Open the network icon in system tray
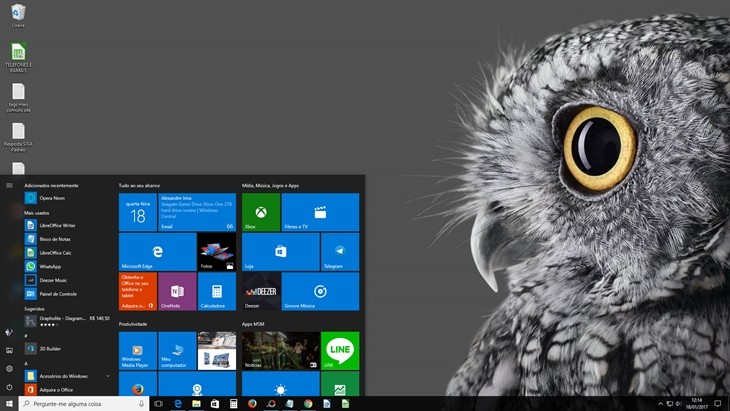The height and width of the screenshot is (411, 730). 669,404
